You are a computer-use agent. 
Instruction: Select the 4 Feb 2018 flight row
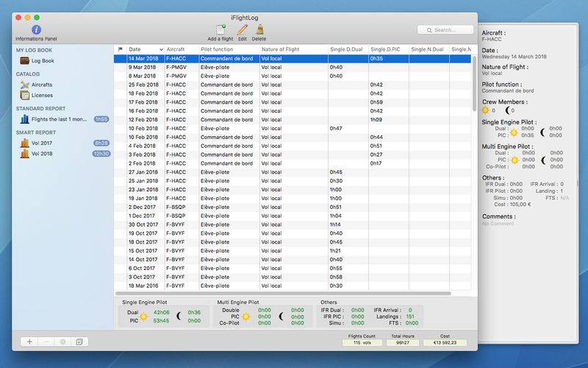293,146
